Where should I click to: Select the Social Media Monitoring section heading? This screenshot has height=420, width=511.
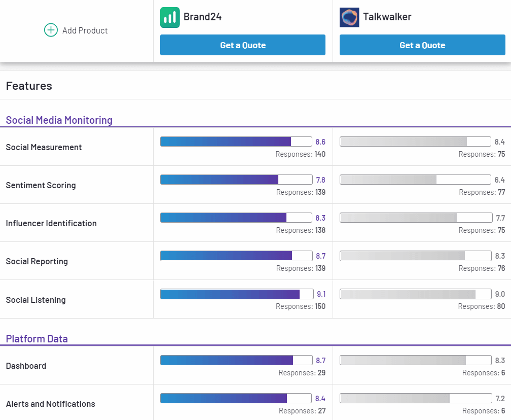(x=59, y=120)
